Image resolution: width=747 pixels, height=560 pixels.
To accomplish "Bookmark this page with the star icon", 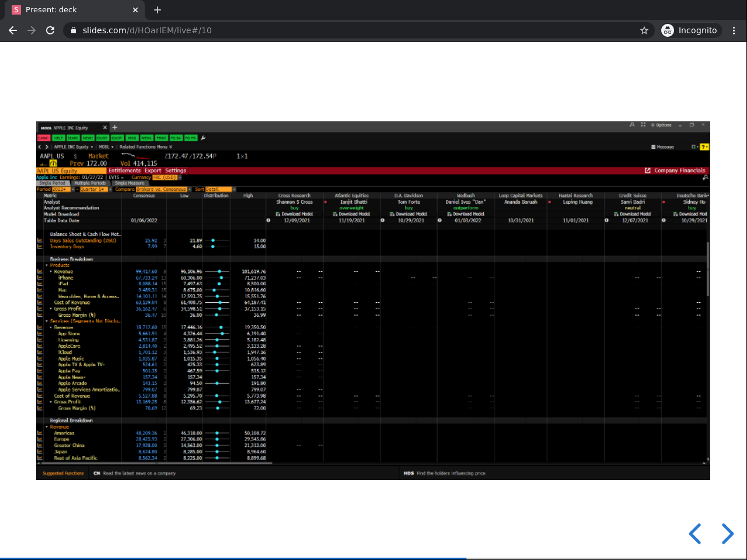I will [644, 30].
